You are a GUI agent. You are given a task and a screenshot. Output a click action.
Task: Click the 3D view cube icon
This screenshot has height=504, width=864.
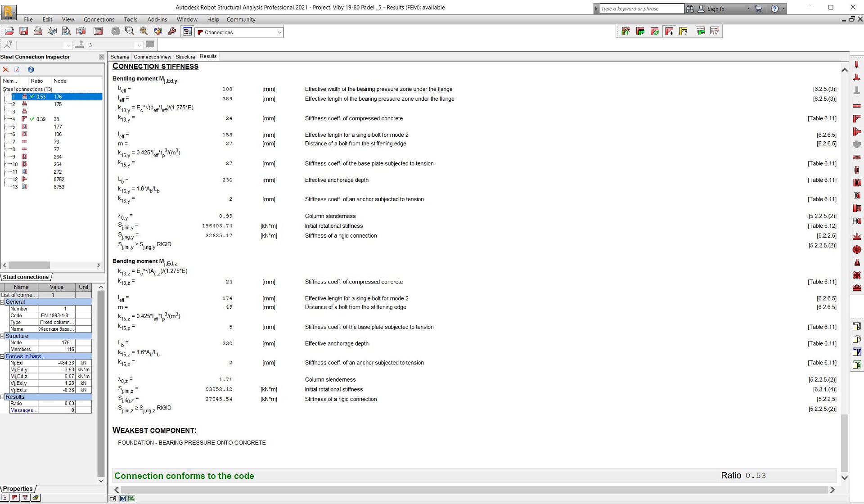(158, 31)
